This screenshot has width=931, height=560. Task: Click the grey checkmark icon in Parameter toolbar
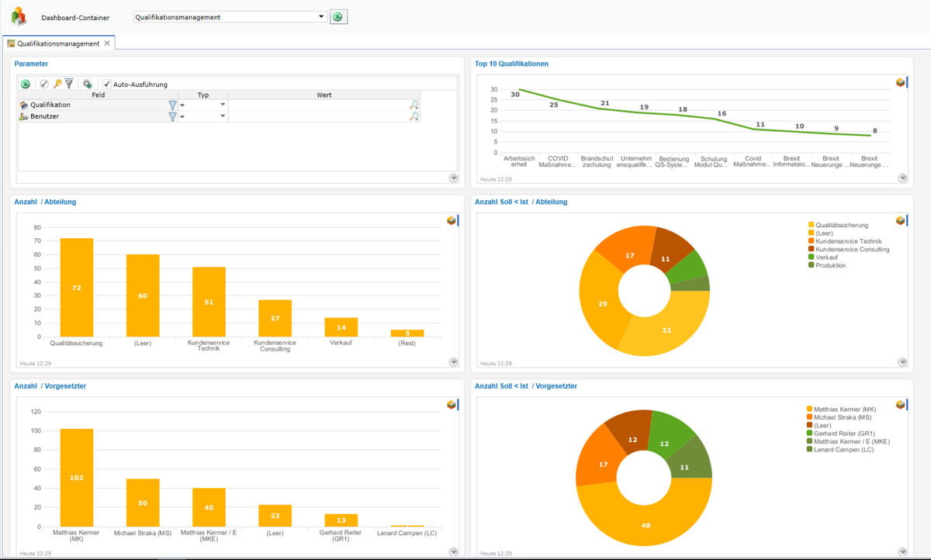[45, 84]
